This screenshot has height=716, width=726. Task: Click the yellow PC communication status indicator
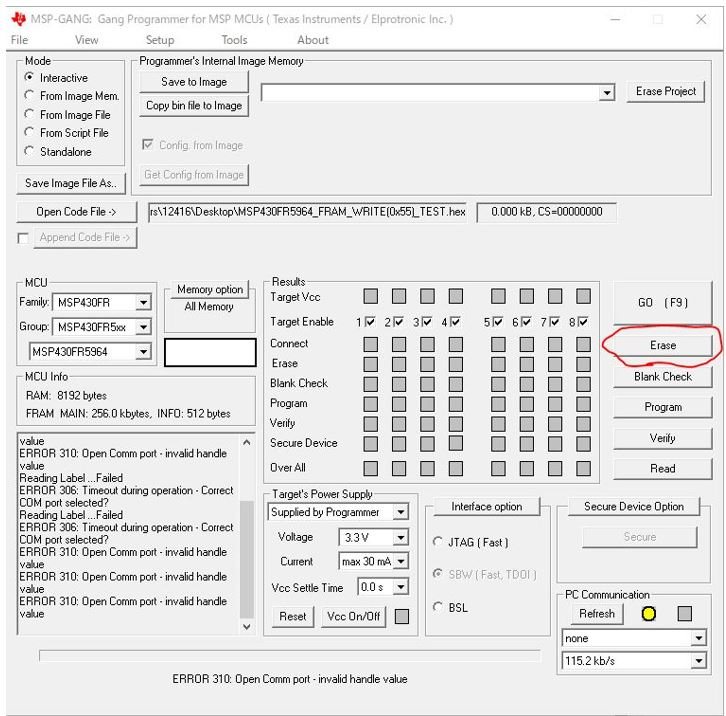pyautogui.click(x=648, y=614)
